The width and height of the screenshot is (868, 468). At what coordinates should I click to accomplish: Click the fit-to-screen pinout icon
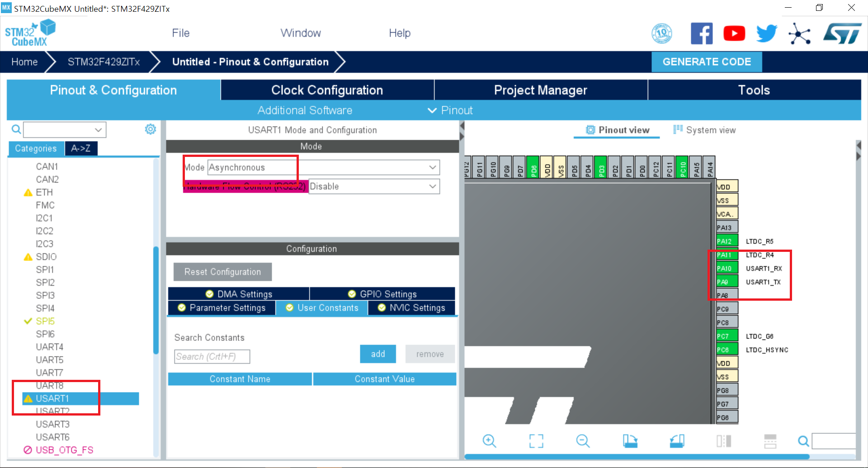[x=536, y=440]
